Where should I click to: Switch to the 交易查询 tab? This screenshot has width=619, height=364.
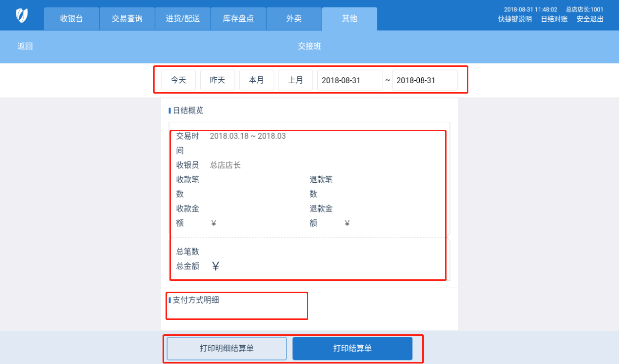[127, 19]
